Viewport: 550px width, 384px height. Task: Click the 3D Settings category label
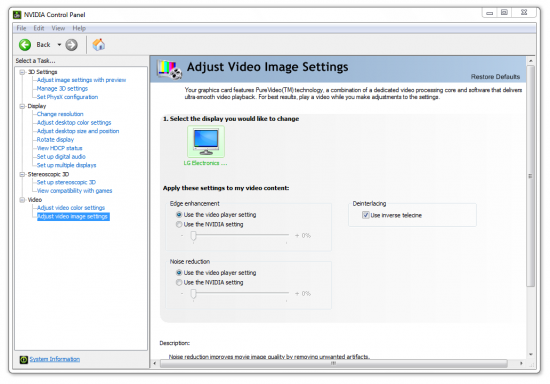click(42, 72)
